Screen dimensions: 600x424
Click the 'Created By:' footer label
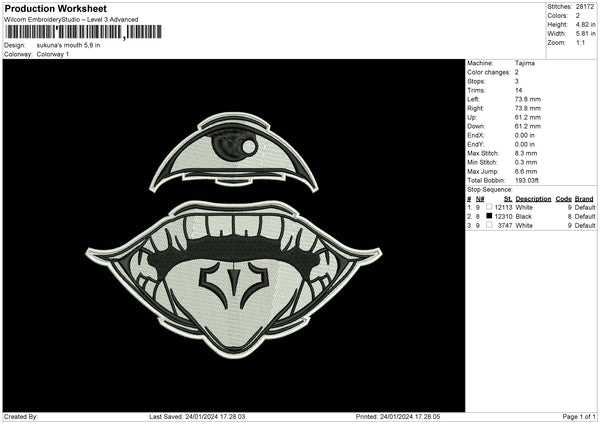click(21, 416)
